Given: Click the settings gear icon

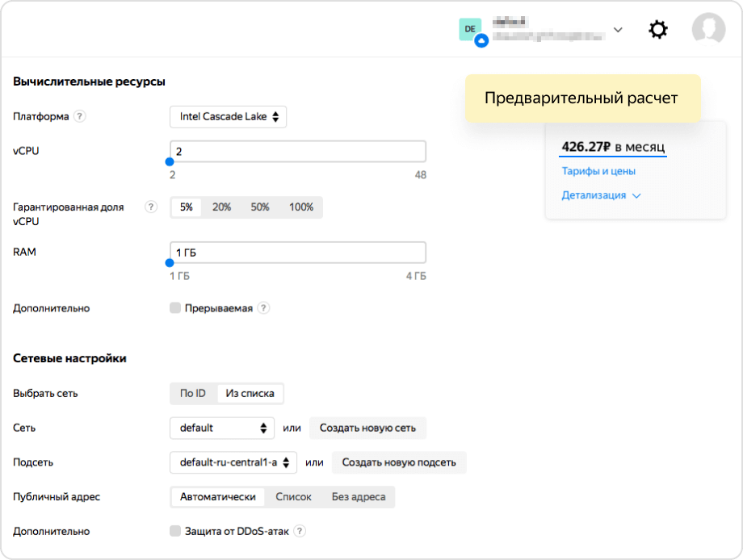Looking at the screenshot, I should coord(658,30).
